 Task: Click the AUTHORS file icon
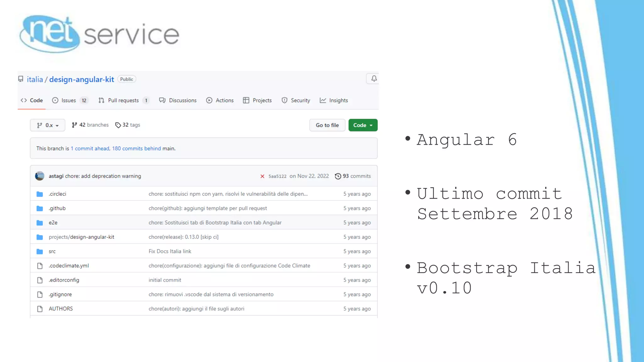[x=40, y=309]
